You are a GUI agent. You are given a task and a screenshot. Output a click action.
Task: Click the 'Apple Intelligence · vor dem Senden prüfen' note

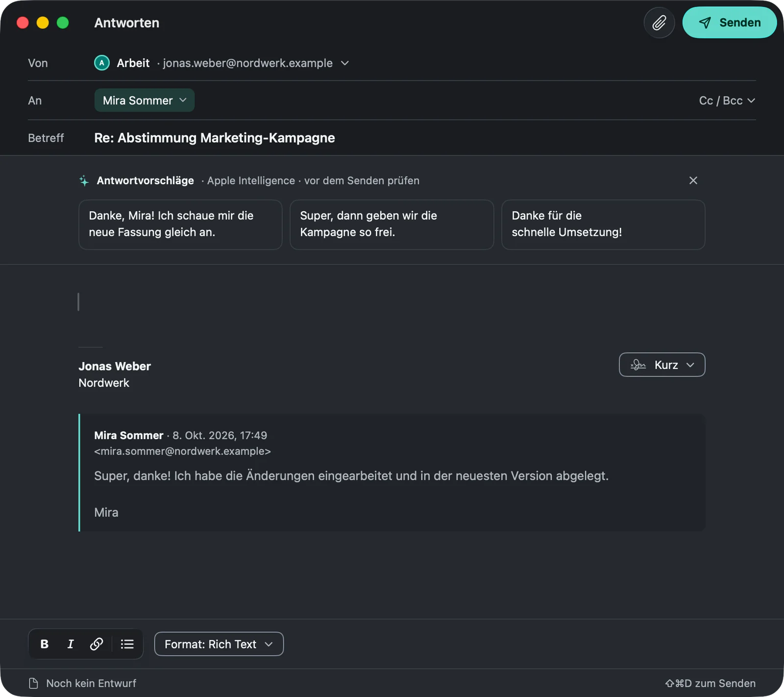coord(313,180)
